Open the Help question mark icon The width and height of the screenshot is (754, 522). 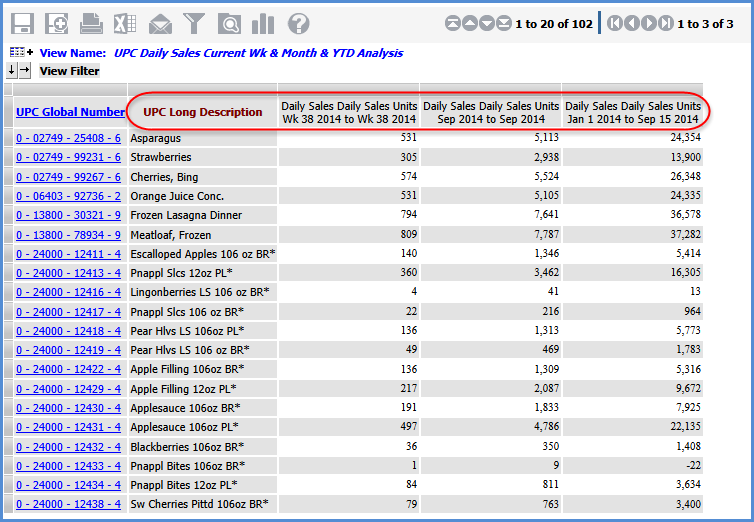[298, 24]
